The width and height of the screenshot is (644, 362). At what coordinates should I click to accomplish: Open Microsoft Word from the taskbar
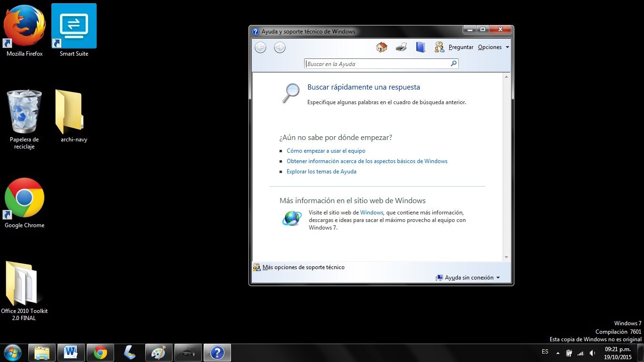click(x=71, y=353)
